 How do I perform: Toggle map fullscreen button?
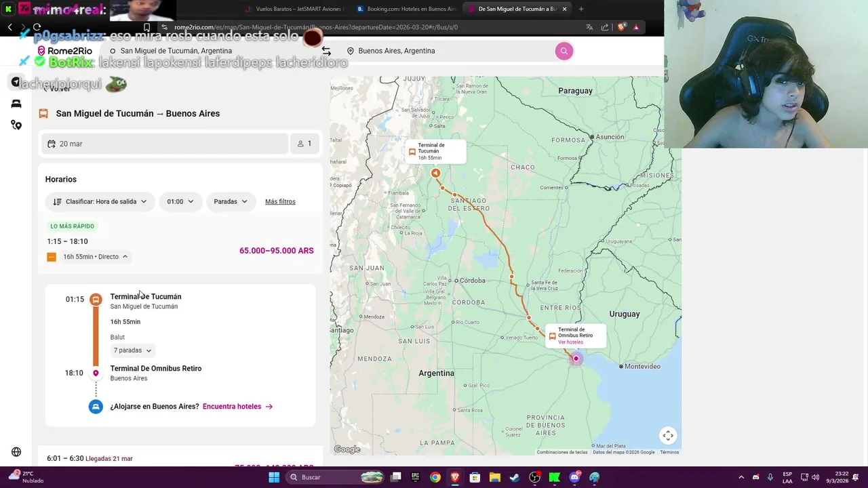point(668,436)
